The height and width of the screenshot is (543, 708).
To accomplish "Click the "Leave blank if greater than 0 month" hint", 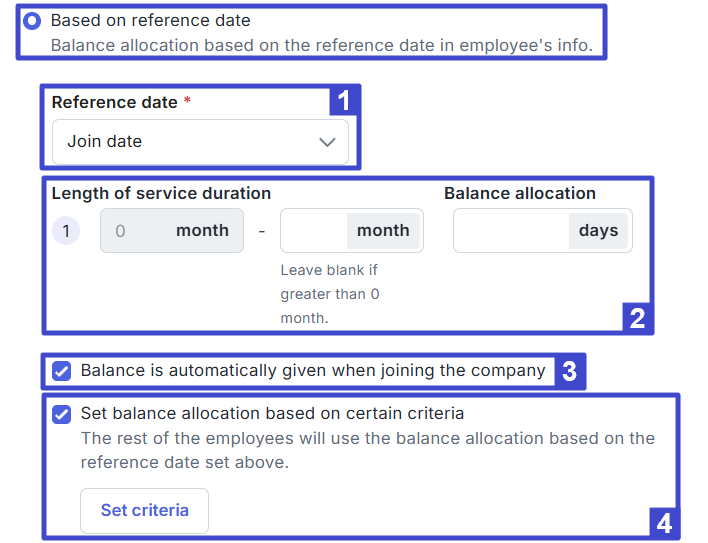I will pos(330,294).
